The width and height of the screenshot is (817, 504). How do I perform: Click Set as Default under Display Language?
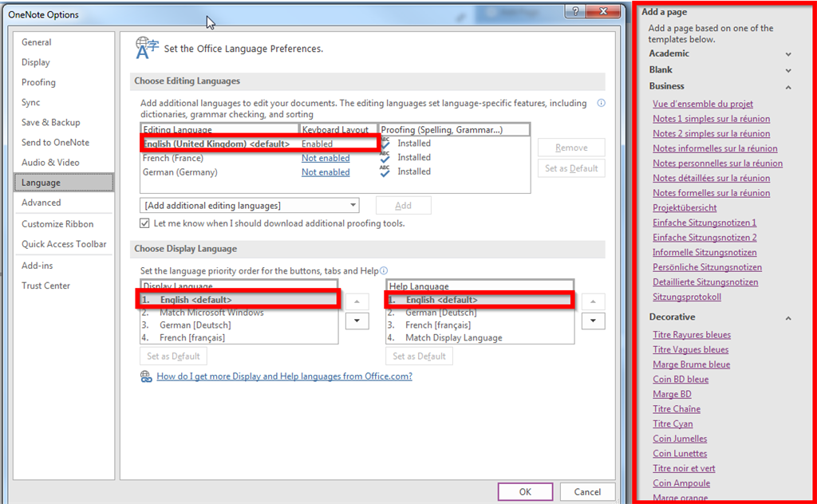(x=173, y=356)
